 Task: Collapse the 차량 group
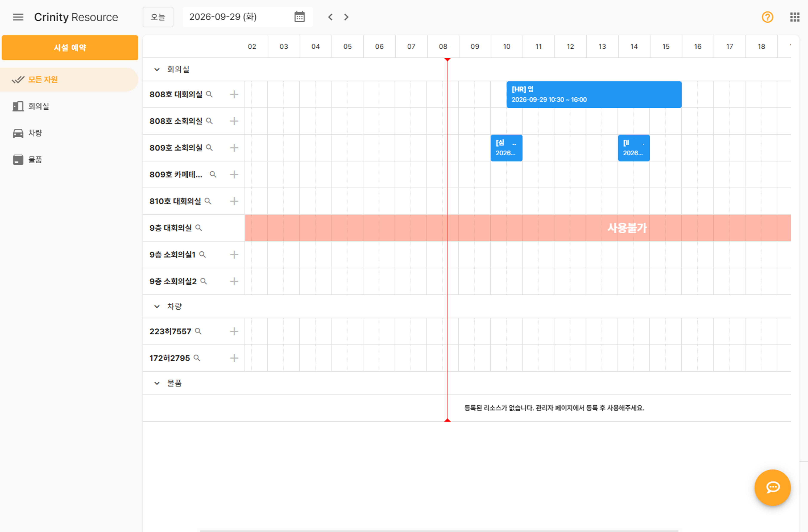coord(157,306)
